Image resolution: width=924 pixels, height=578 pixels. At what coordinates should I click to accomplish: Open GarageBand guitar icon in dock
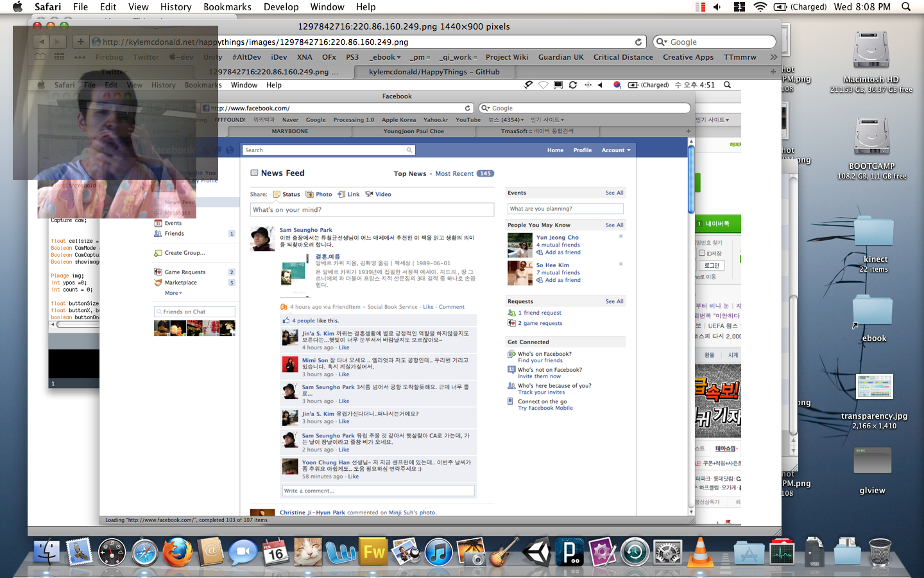[504, 552]
